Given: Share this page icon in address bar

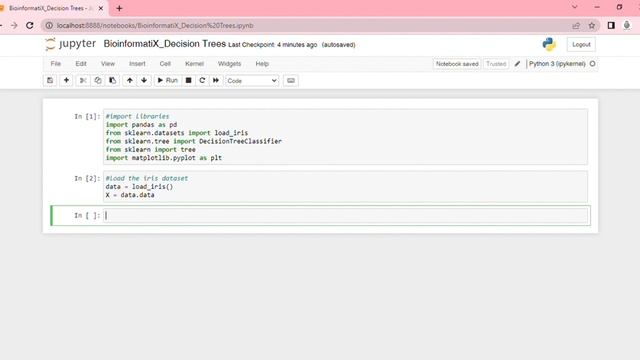Looking at the screenshot, I should 576,25.
